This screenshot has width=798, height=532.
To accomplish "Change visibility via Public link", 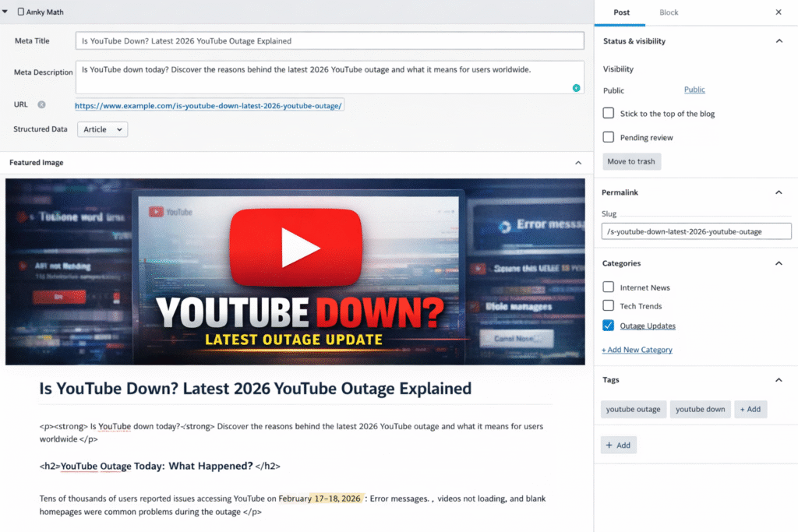I will (x=694, y=90).
